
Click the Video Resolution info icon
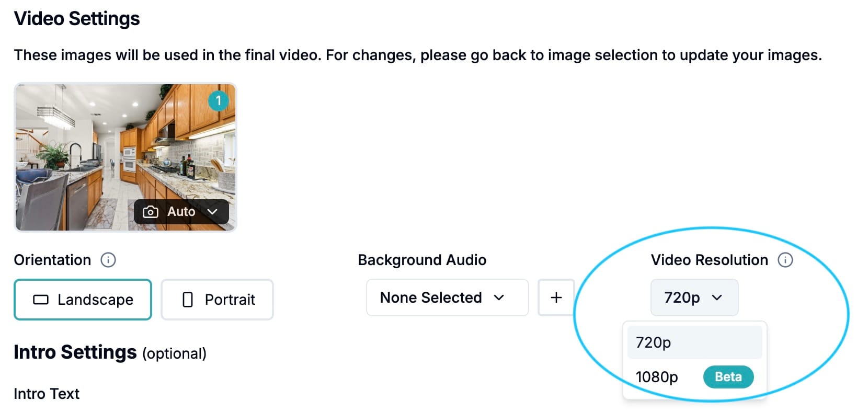tap(785, 260)
